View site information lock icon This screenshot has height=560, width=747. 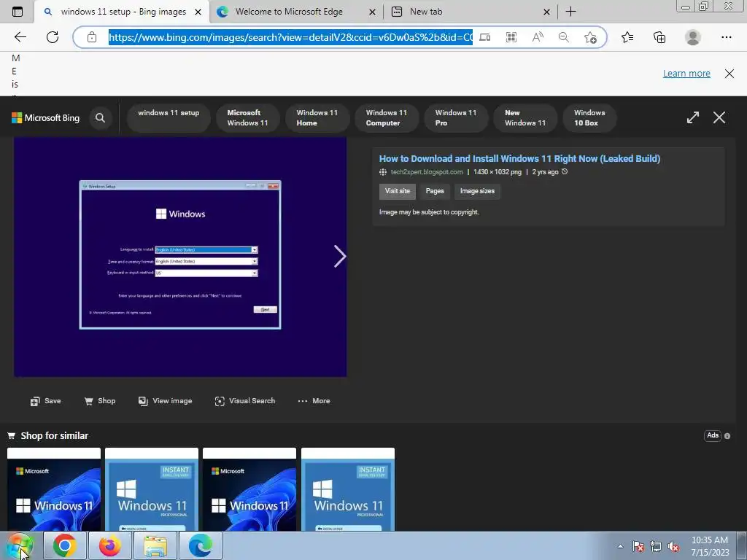[92, 37]
